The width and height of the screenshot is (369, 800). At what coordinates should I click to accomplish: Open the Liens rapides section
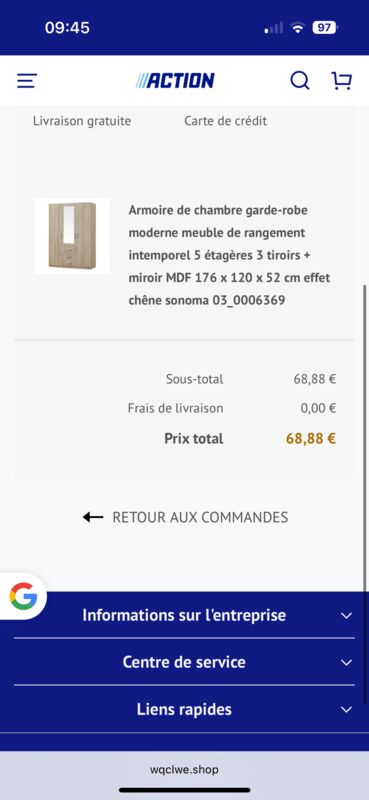pyautogui.click(x=184, y=709)
